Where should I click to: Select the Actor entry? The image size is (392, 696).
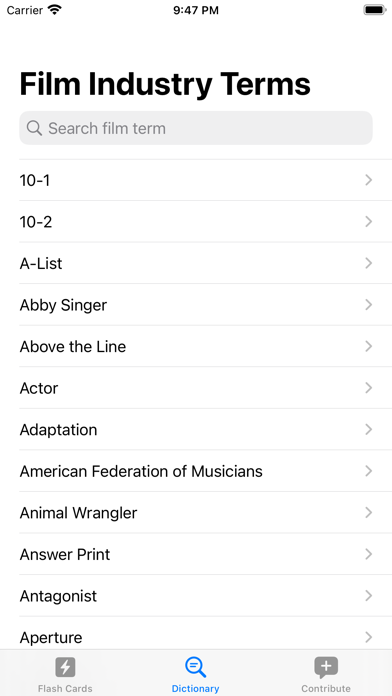[206, 388]
